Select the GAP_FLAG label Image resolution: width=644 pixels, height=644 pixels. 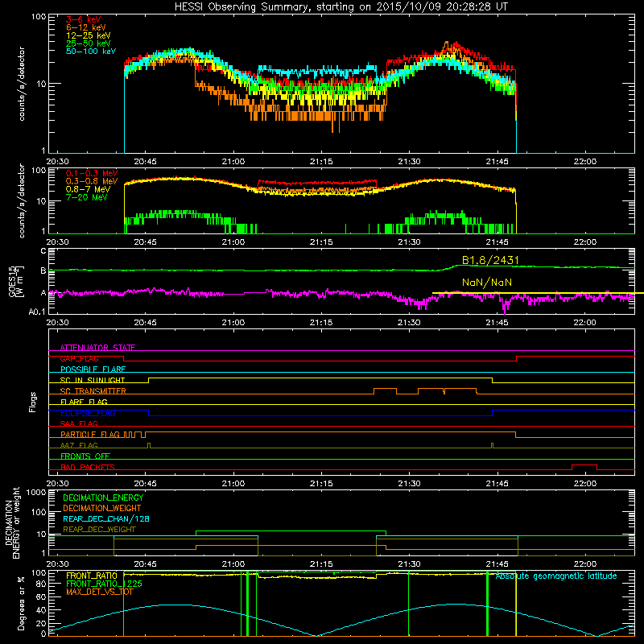pyautogui.click(x=79, y=358)
